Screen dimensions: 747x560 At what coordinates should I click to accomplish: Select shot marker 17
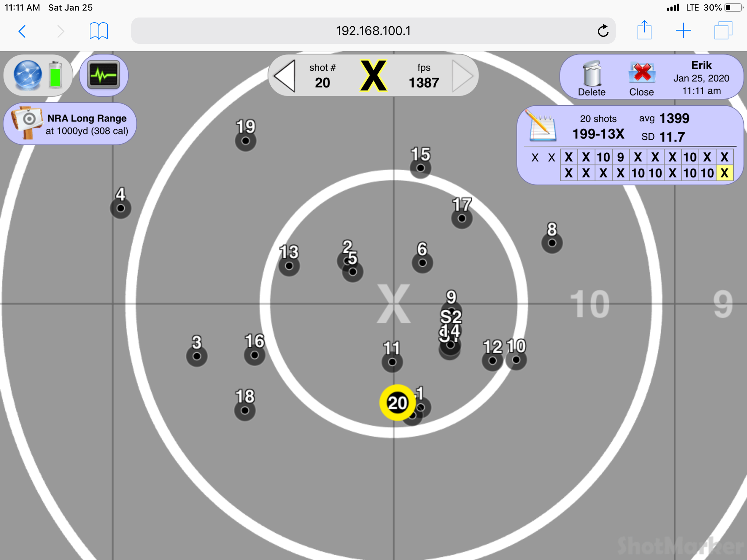[x=462, y=218]
